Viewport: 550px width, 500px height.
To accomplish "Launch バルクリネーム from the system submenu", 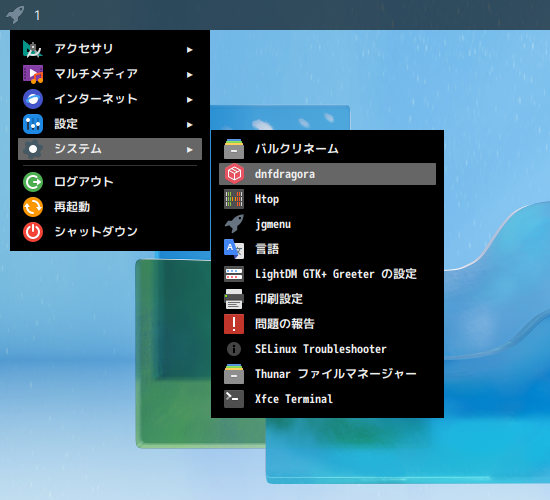I will [x=327, y=149].
